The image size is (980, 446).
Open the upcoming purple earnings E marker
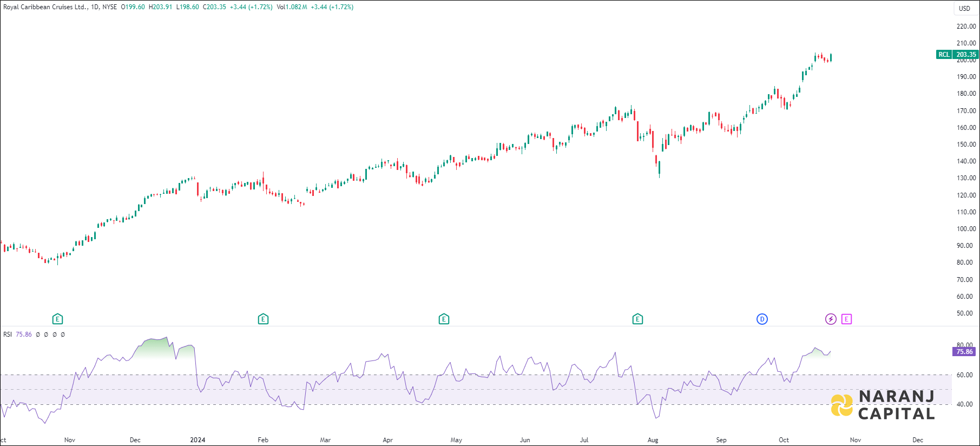pos(847,319)
